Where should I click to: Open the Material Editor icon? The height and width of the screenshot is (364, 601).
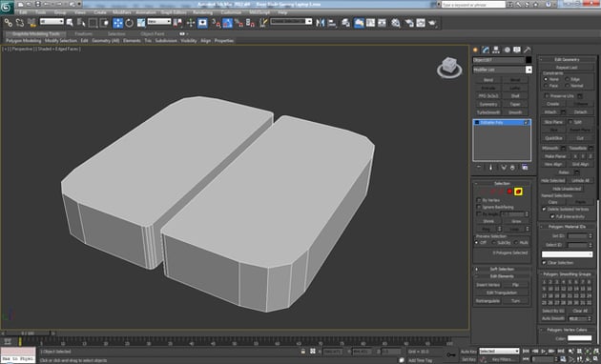tap(396, 23)
